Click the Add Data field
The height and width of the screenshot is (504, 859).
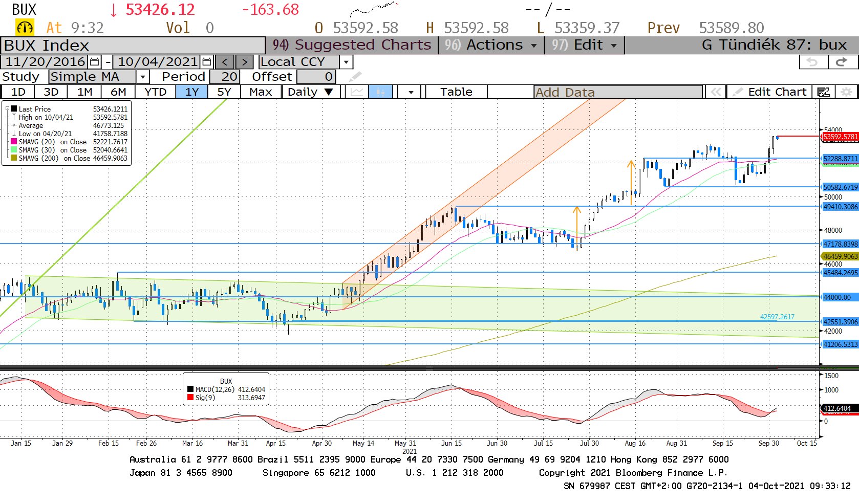pos(618,92)
